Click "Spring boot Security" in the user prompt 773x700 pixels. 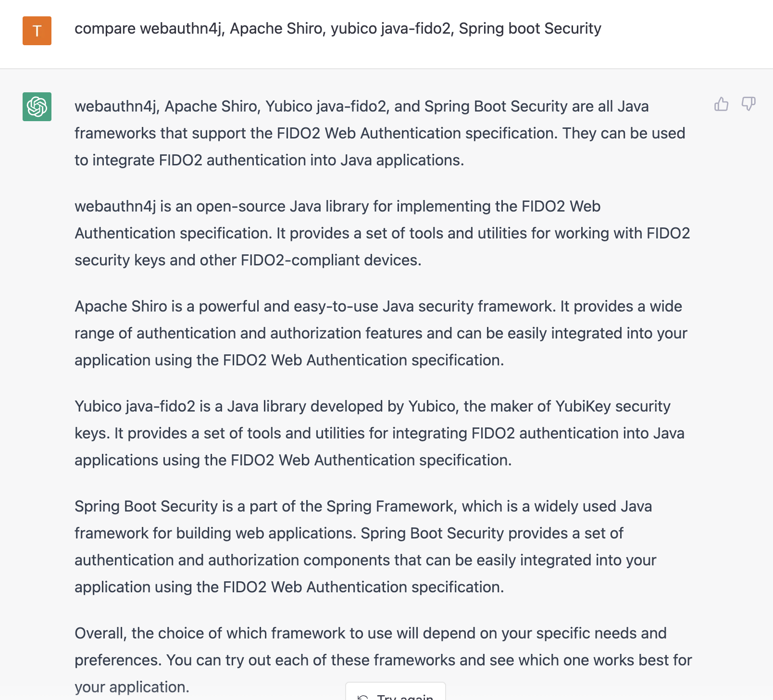click(530, 29)
